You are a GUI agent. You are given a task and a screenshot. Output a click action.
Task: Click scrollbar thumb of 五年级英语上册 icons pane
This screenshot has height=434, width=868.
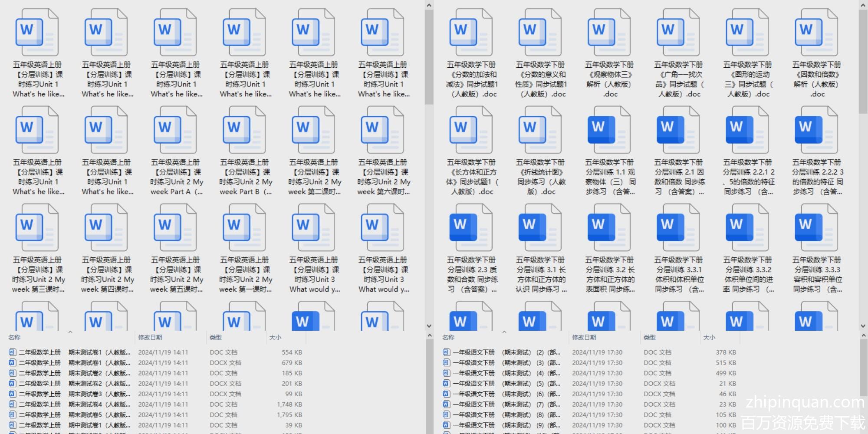tap(429, 57)
